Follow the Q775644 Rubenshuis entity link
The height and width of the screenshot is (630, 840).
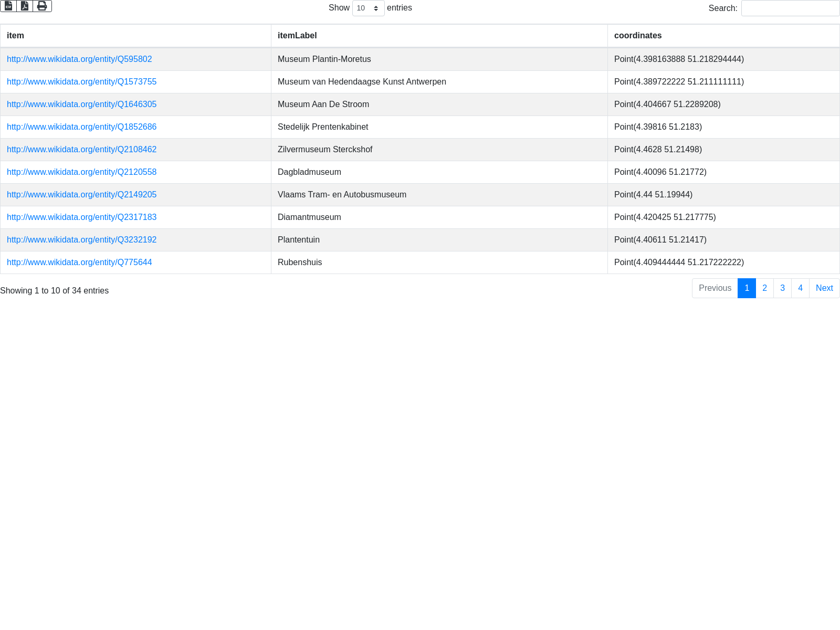(79, 262)
